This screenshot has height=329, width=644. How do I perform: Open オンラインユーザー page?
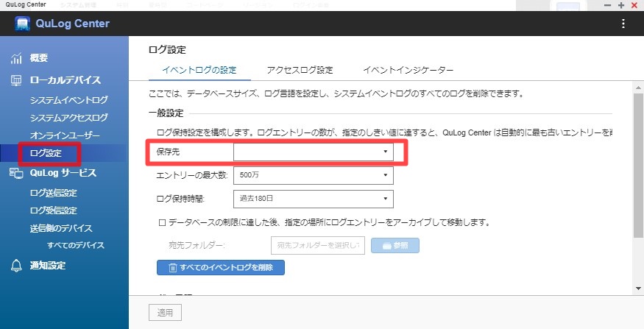tap(65, 135)
